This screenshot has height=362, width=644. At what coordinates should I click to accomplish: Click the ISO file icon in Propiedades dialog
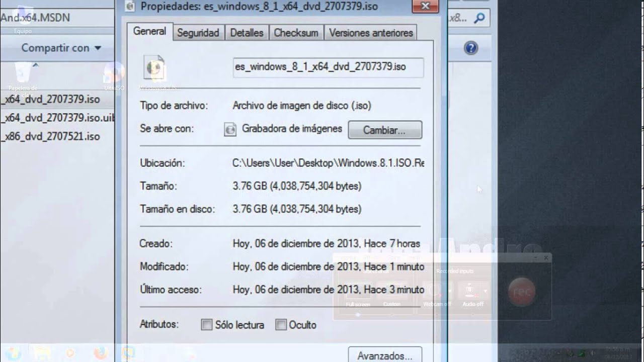click(154, 67)
